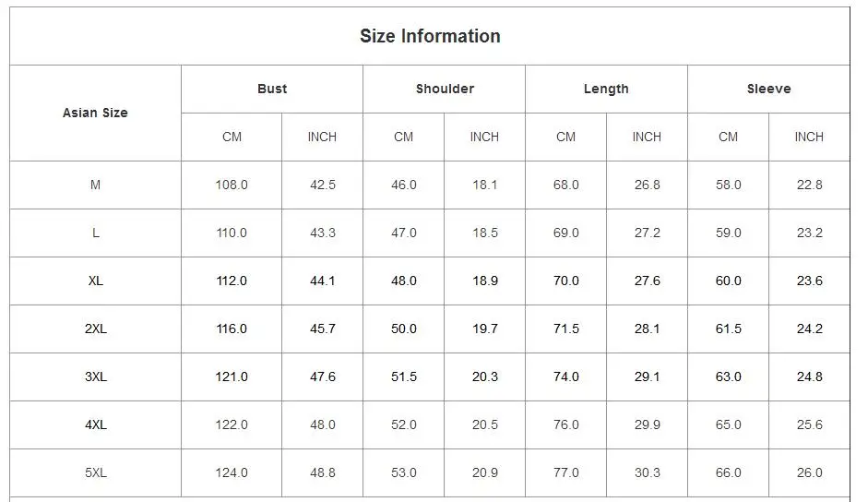
Task: Click the Sleeve column header
Action: click(769, 89)
